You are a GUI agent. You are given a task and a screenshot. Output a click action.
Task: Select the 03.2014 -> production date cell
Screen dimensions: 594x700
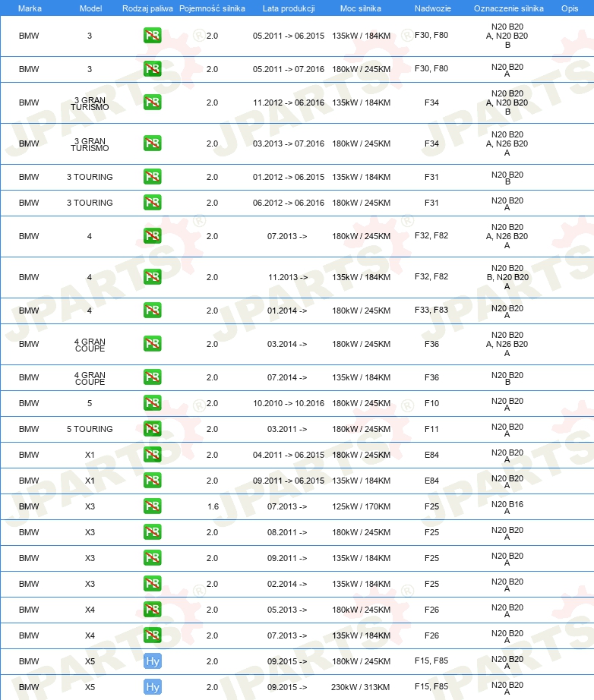point(287,344)
